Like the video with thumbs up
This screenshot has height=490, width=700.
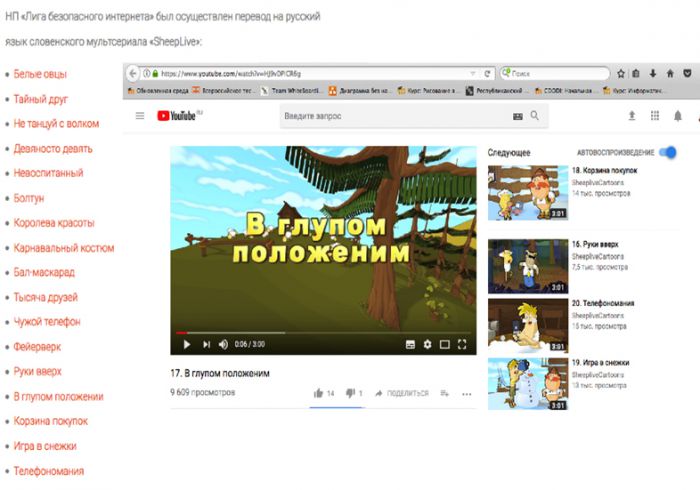pyautogui.click(x=318, y=393)
